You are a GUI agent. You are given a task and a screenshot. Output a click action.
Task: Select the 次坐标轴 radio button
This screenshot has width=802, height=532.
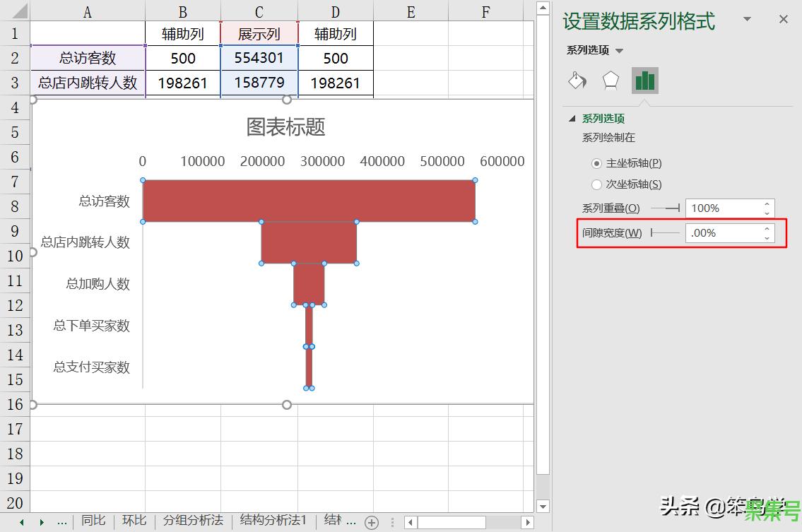(596, 184)
